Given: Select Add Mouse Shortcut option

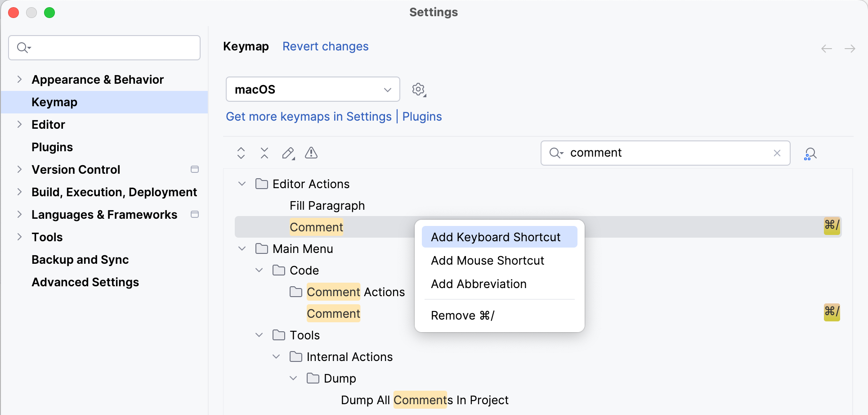Looking at the screenshot, I should pos(487,260).
